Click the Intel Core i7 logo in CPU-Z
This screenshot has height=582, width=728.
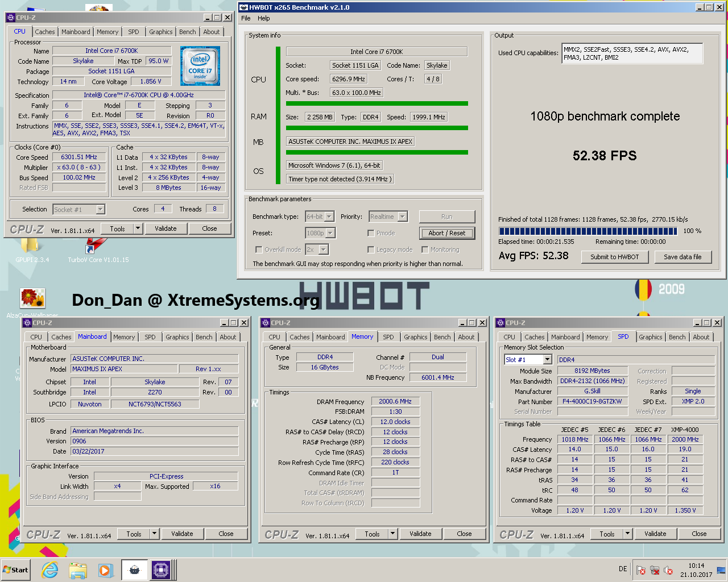click(200, 66)
